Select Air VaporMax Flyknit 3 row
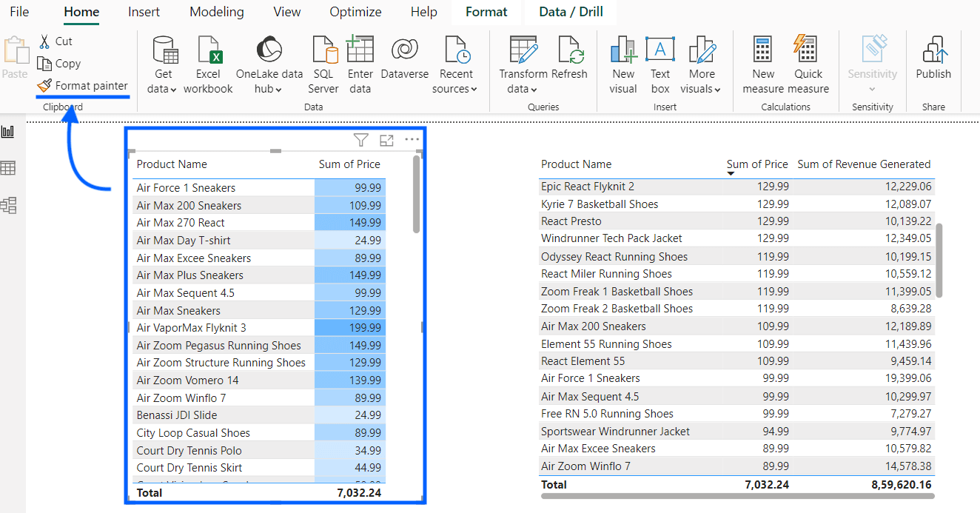 [259, 328]
